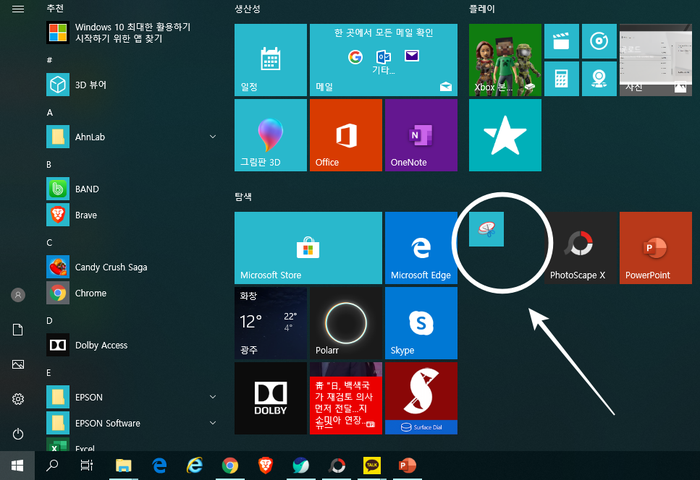Jump via letter A heading

(50, 113)
